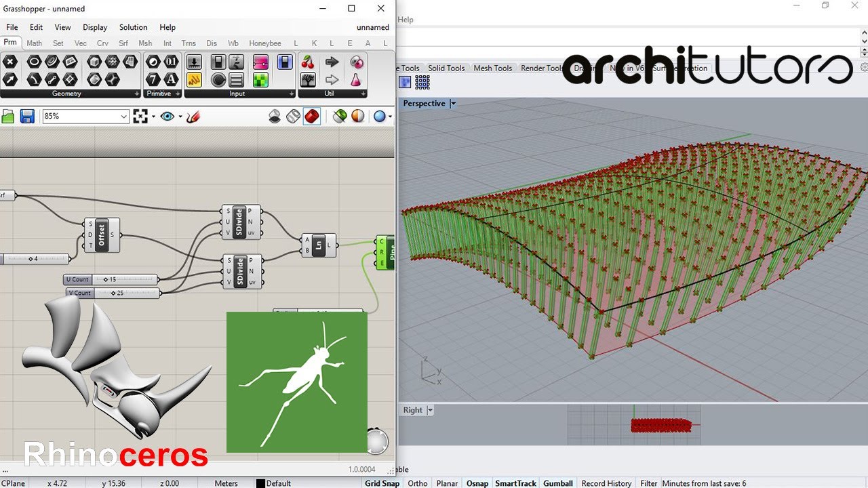
Task: Click V Count slider showing 25
Action: pos(113,293)
